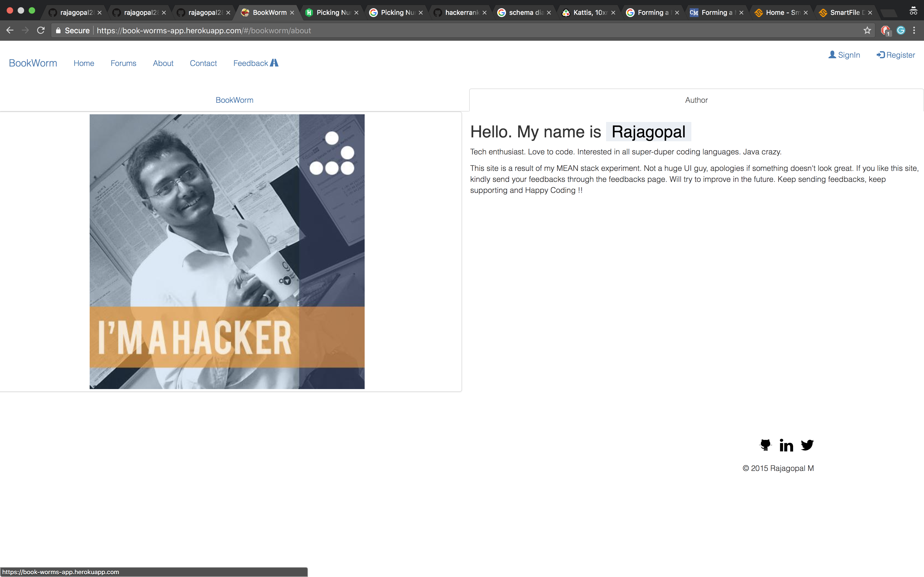The image size is (924, 577).
Task: Click the I'm a Hacker photo
Action: pyautogui.click(x=227, y=252)
